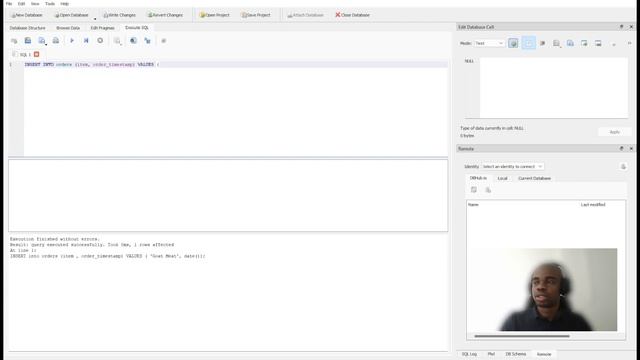Click refresh icon under DBHub.io tab
This screenshot has height=360, width=640.
coord(474,190)
